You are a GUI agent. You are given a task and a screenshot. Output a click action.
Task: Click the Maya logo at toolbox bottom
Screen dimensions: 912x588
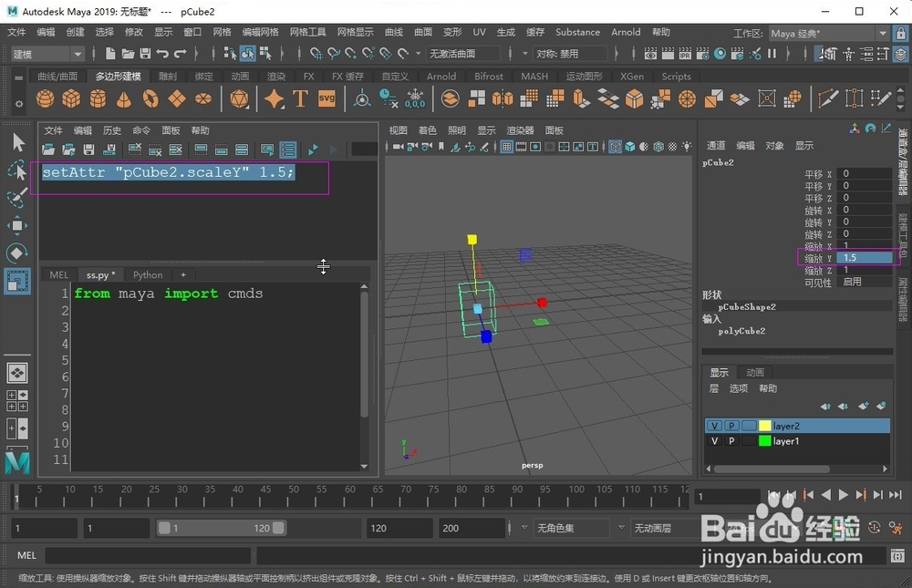(x=17, y=462)
